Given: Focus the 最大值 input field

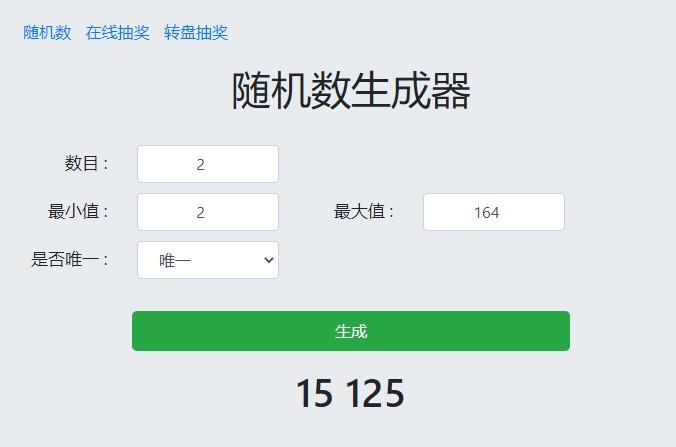Looking at the screenshot, I should point(494,212).
